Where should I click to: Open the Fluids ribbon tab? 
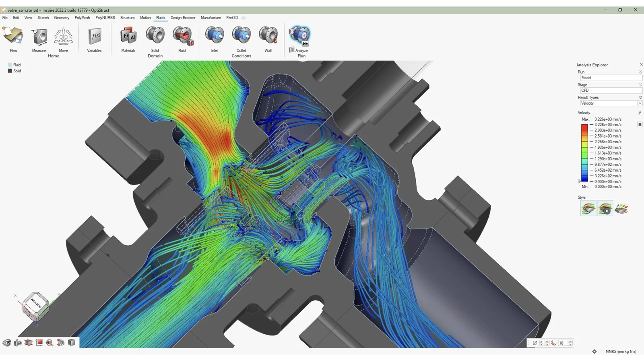coord(161,18)
